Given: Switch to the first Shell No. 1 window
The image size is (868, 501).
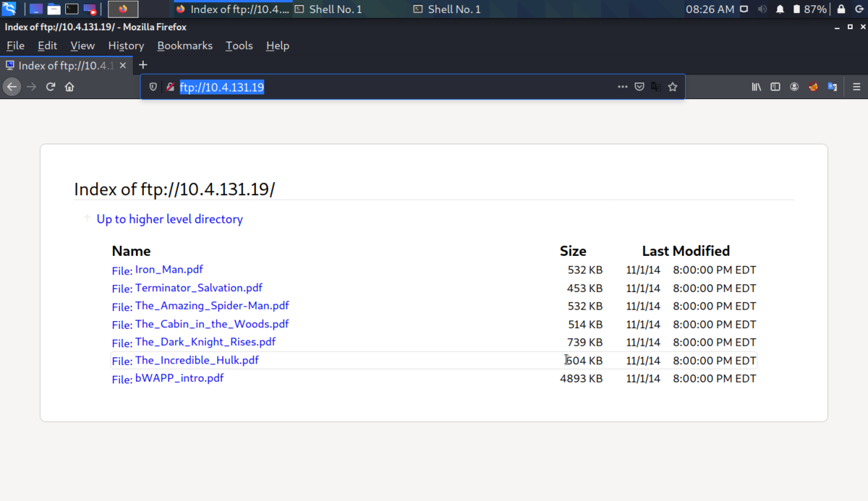Looking at the screenshot, I should pyautogui.click(x=328, y=9).
